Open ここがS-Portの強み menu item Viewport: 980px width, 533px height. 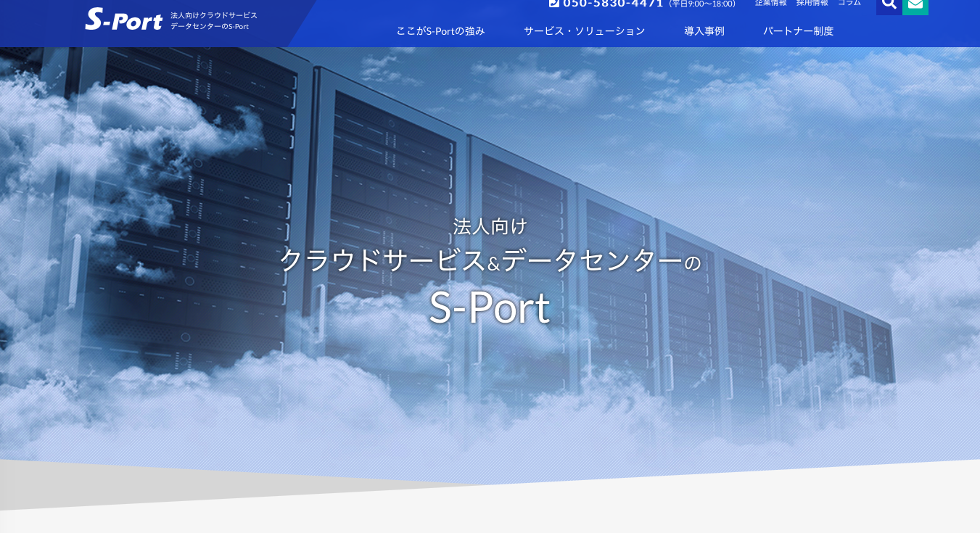tap(440, 31)
